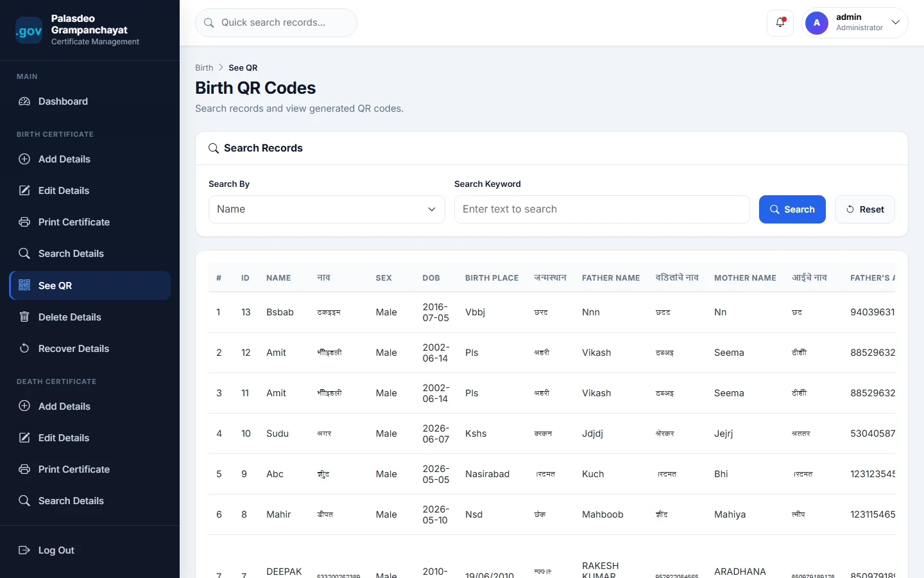Click magnifier icon in quick search bar

pyautogui.click(x=209, y=22)
